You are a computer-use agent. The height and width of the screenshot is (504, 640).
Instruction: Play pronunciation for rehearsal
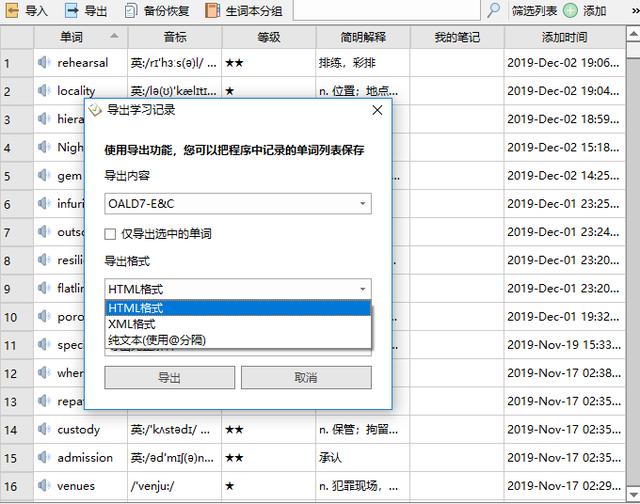point(43,62)
